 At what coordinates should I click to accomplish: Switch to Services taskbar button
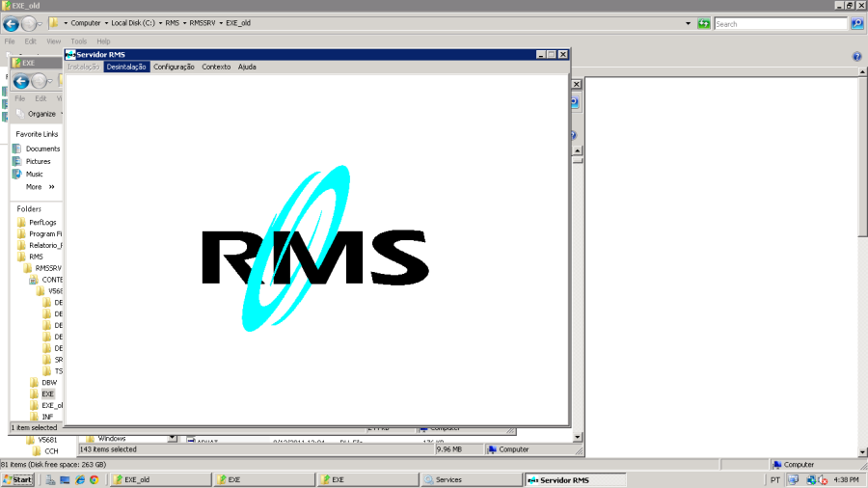point(472,479)
